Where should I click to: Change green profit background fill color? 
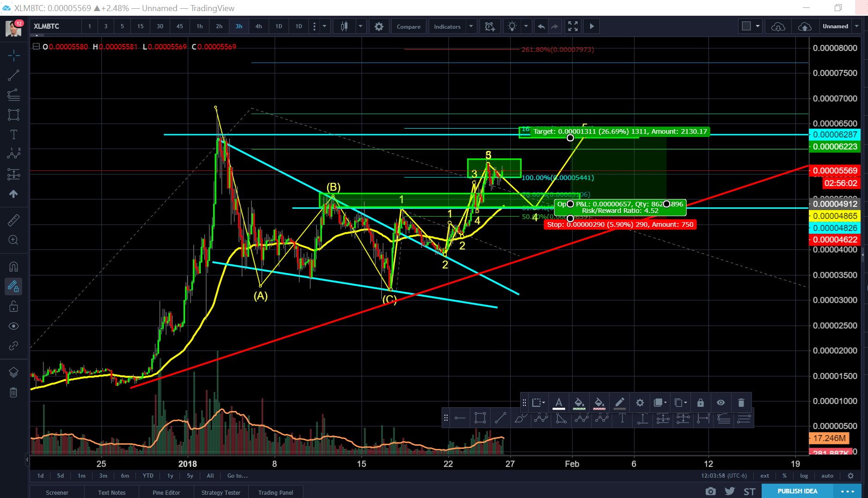pos(579,403)
